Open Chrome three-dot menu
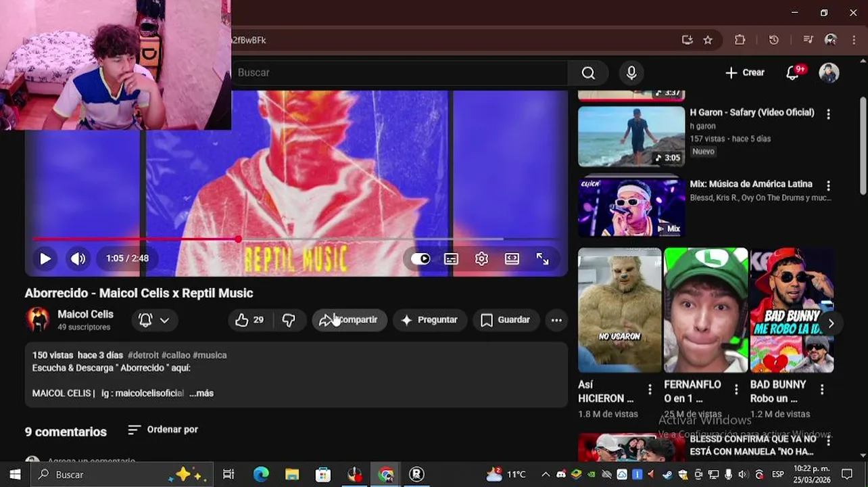The width and height of the screenshot is (868, 487). [854, 40]
